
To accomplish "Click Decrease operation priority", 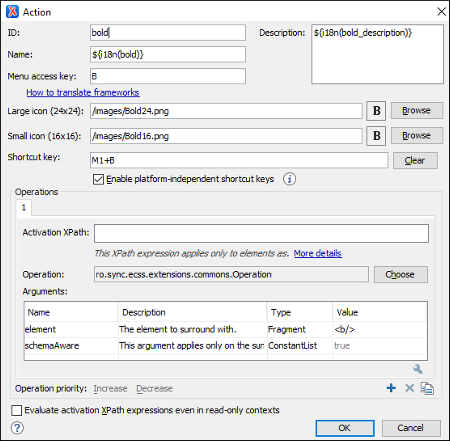I will pos(154,389).
